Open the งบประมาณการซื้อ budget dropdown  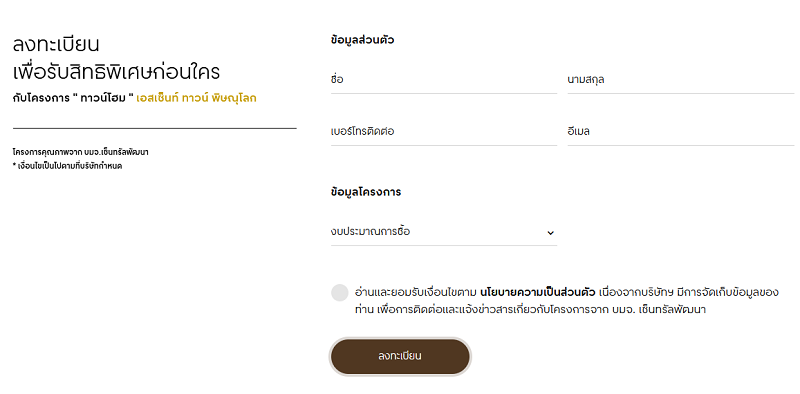pyautogui.click(x=443, y=232)
